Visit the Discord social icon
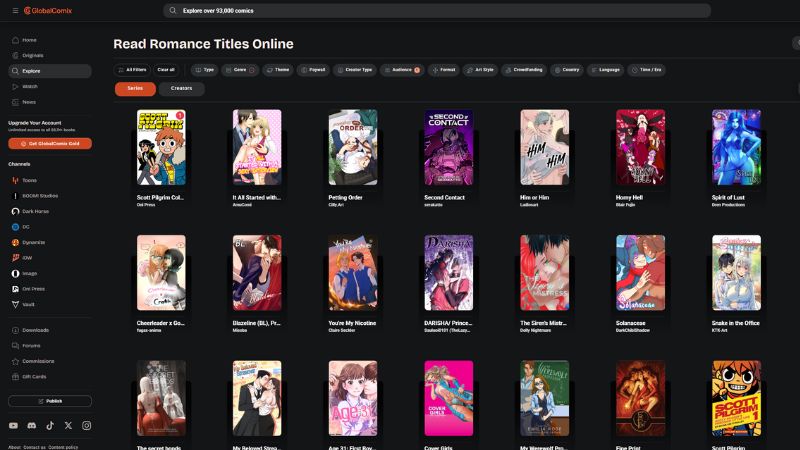 (x=32, y=426)
